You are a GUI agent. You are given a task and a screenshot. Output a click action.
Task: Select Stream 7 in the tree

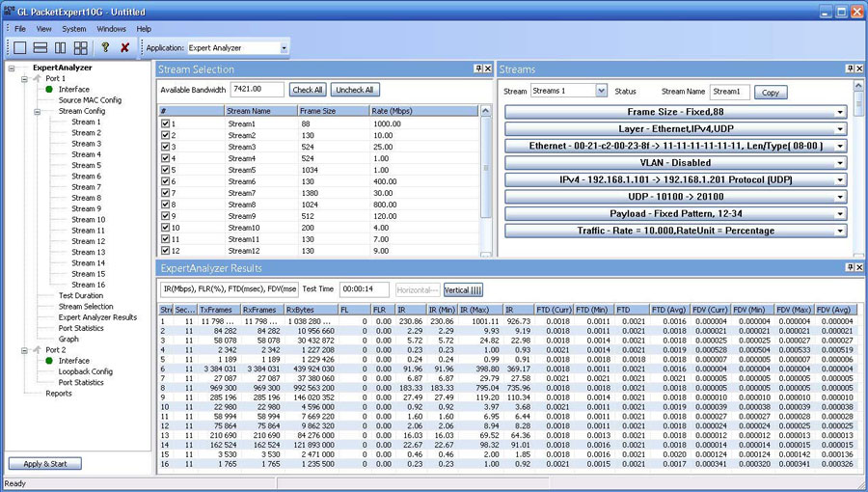(x=87, y=187)
